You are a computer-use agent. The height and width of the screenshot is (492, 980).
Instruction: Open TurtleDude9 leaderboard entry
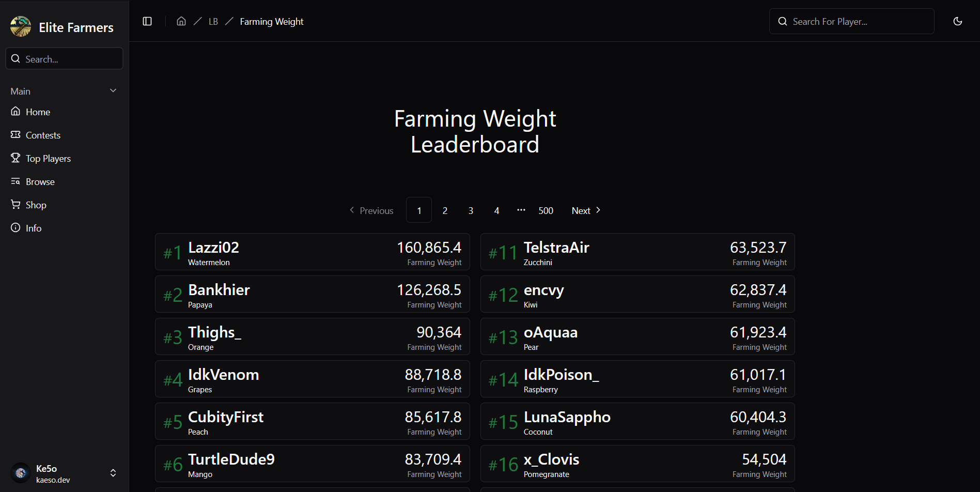tap(313, 464)
